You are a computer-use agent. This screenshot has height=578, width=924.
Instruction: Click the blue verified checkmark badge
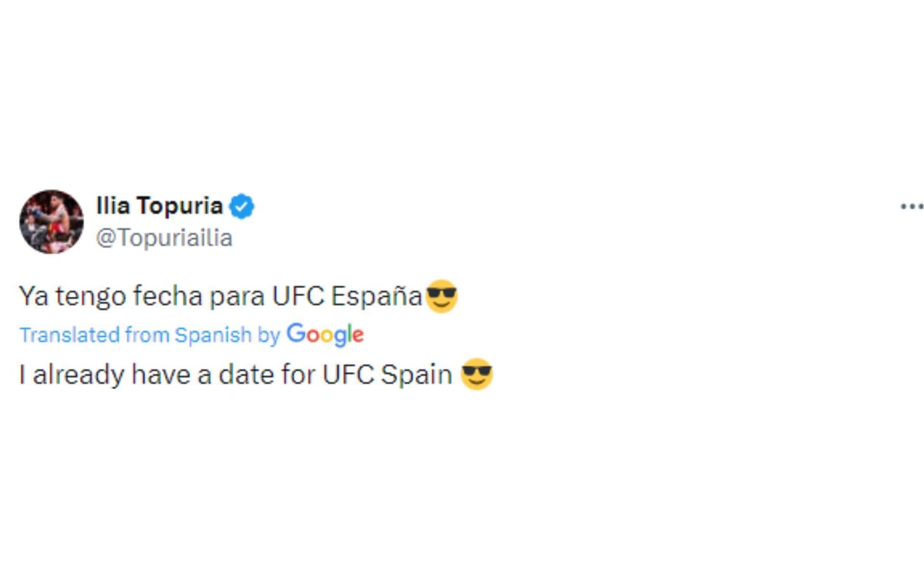(244, 205)
